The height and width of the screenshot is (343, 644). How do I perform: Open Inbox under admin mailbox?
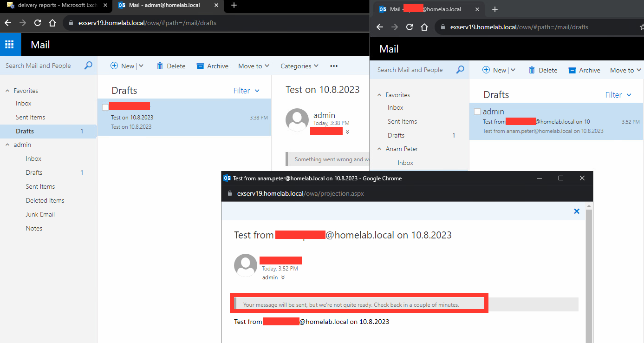(33, 158)
